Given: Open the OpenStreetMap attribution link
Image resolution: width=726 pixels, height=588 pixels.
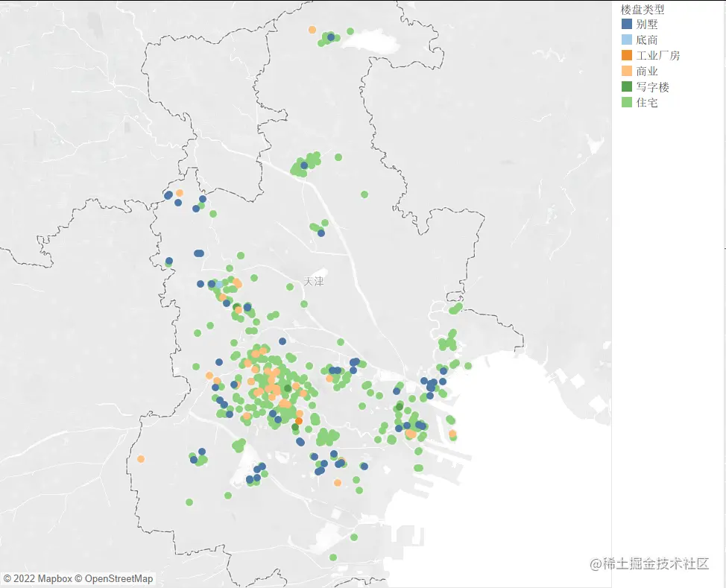Looking at the screenshot, I should pos(119,579).
